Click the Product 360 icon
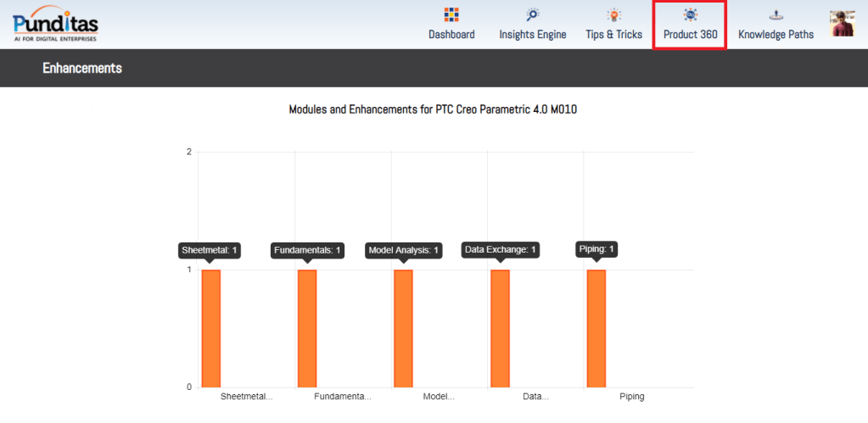Screen dimensions: 868x423 tap(690, 14)
